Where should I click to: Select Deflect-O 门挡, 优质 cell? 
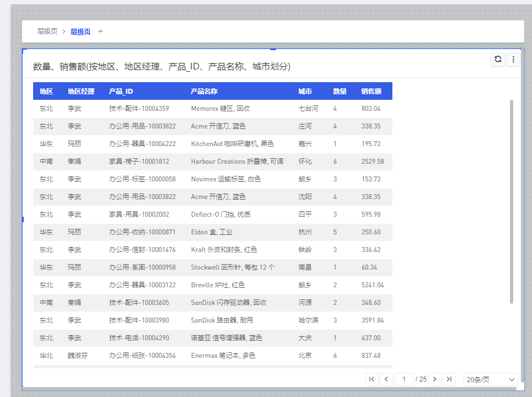[x=221, y=214]
